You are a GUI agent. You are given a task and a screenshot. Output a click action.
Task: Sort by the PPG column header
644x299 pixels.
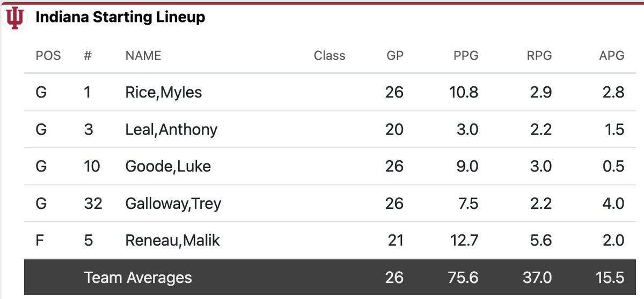tap(466, 55)
